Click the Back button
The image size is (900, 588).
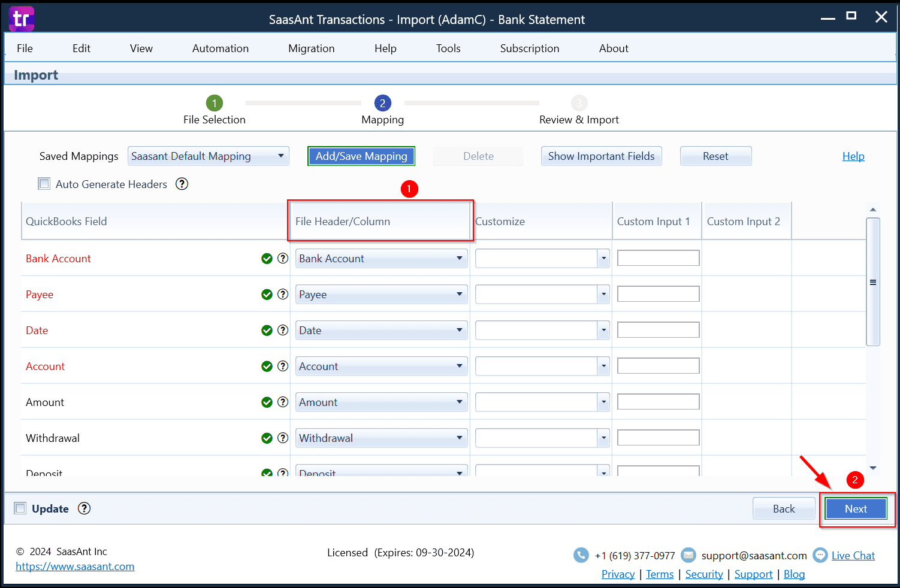(784, 508)
